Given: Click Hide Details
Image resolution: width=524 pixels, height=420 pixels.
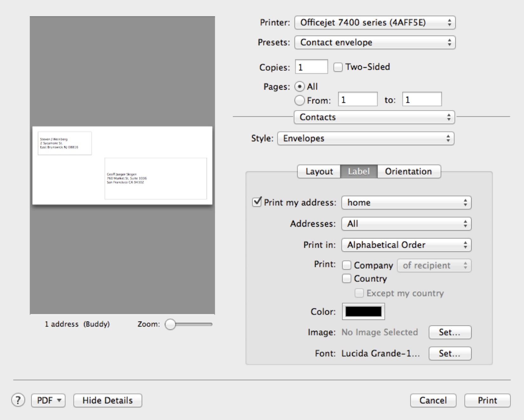Looking at the screenshot, I should tap(107, 400).
